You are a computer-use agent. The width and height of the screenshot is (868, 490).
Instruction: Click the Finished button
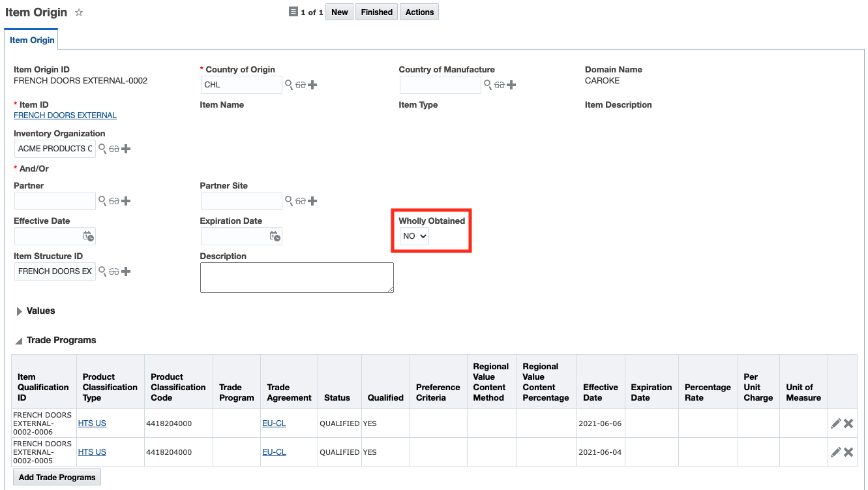tap(376, 12)
